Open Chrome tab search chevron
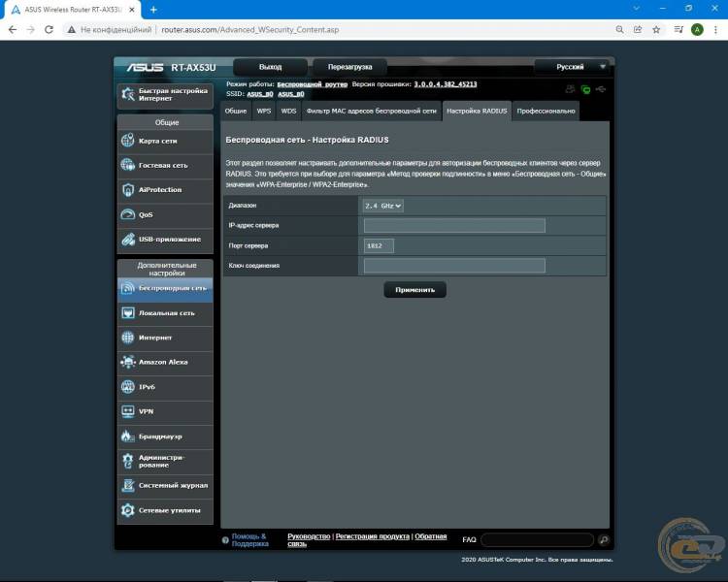Image resolution: width=728 pixels, height=582 pixels. [x=636, y=9]
